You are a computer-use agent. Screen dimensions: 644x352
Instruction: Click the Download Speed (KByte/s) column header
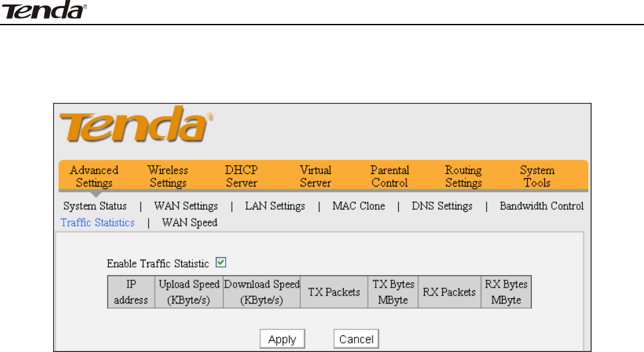262,292
